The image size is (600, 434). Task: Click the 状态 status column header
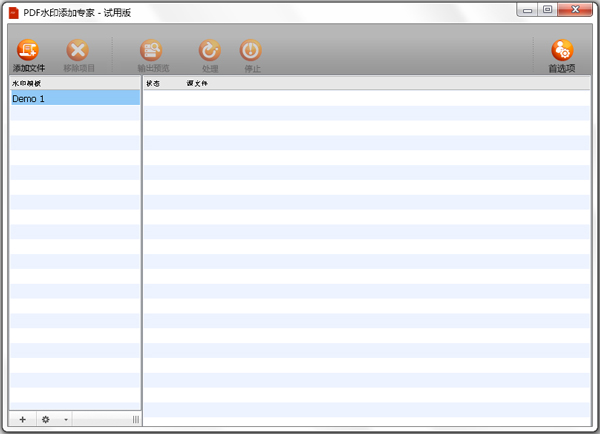click(x=153, y=83)
